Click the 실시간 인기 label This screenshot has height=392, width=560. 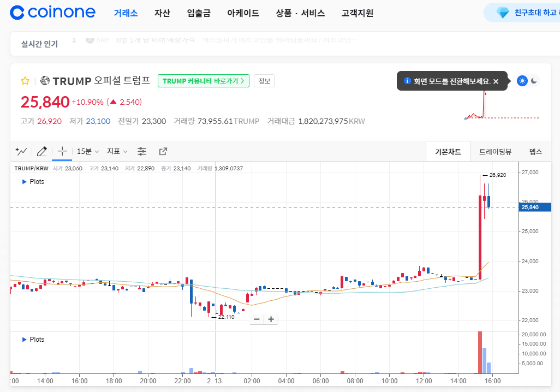[39, 44]
